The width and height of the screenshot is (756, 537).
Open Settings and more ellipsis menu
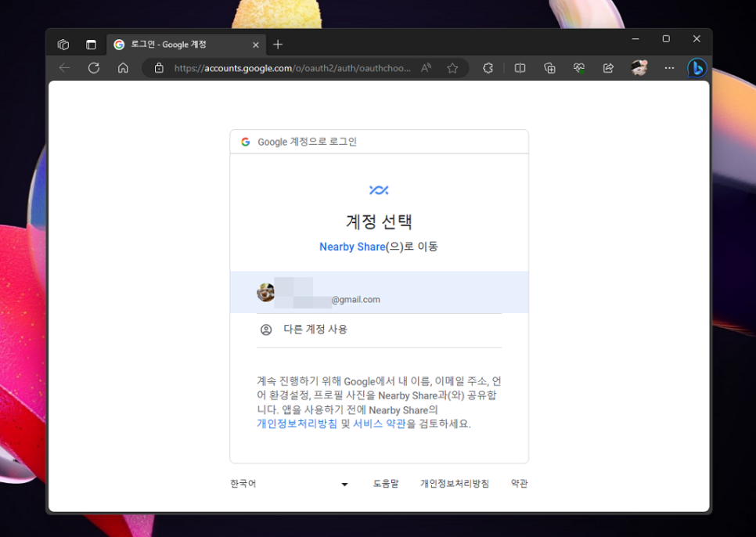pyautogui.click(x=669, y=68)
